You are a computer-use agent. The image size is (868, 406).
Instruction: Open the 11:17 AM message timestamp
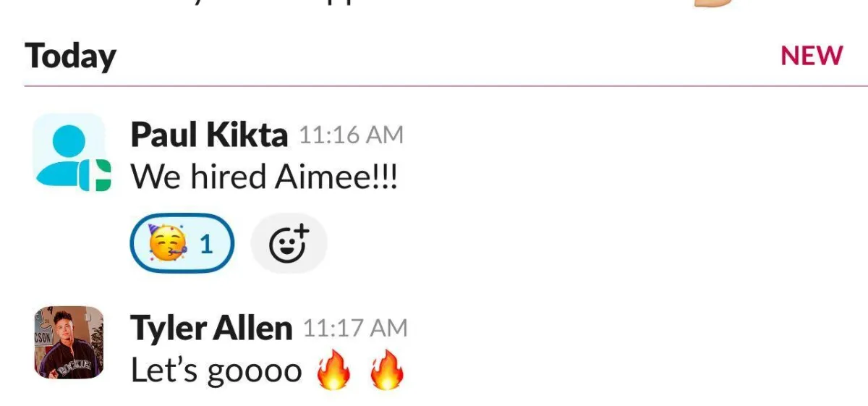(355, 329)
